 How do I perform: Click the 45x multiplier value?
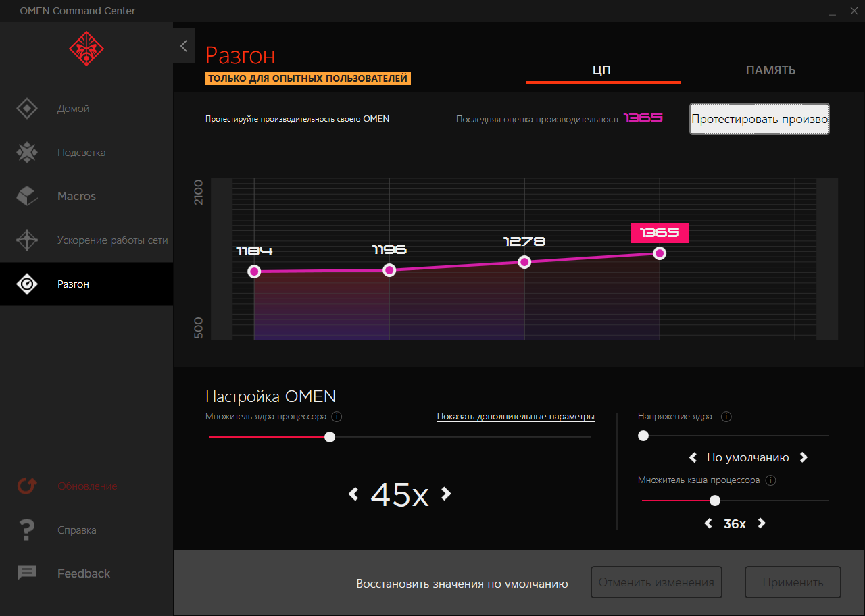pos(399,494)
